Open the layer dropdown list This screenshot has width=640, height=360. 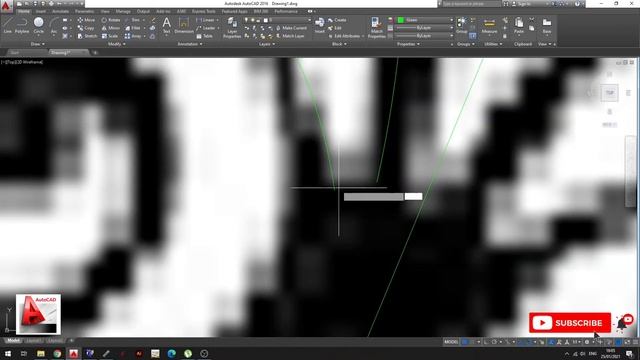point(278,20)
